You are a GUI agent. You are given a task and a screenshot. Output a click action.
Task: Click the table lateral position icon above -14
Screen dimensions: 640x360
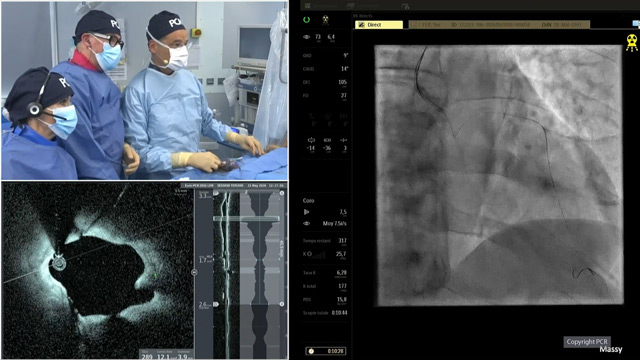coord(311,140)
